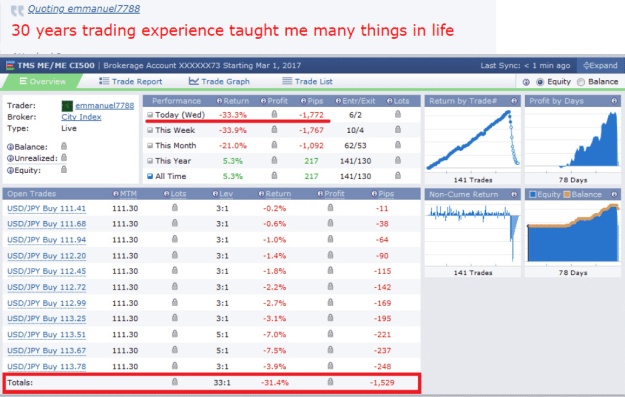625x397 pixels.
Task: Open the Trade Report tab
Action: [x=131, y=81]
